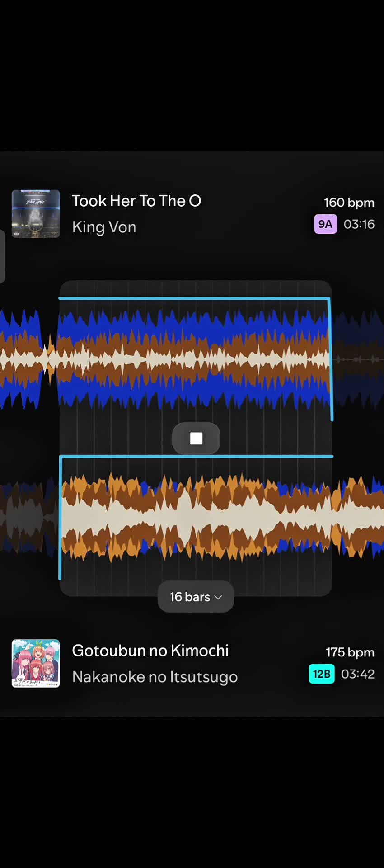Screen dimensions: 384x868
Task: Open Gotoubun no Kimochi album cover
Action: [x=36, y=663]
